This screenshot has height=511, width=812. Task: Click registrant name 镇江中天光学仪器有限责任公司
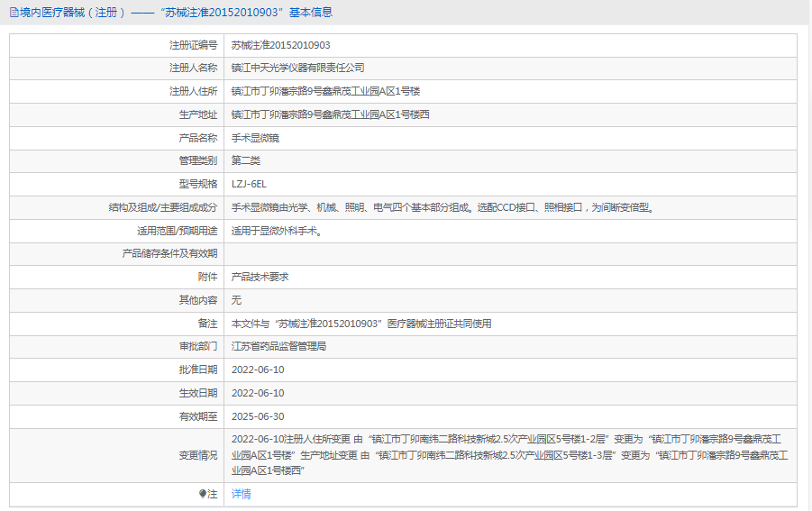(297, 68)
